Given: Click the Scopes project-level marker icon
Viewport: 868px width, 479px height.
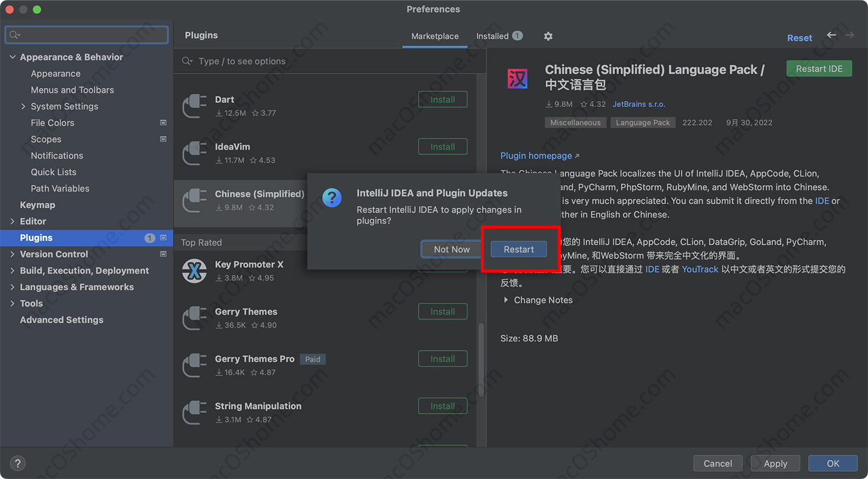Looking at the screenshot, I should tap(163, 139).
